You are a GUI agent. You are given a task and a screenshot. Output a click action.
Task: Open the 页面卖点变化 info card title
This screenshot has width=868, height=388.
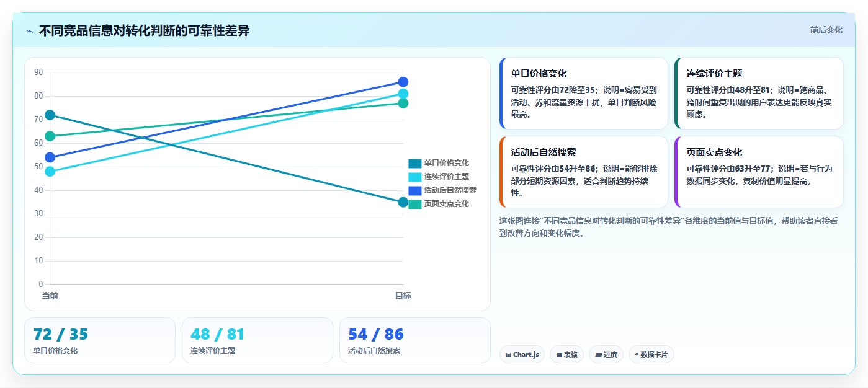tap(714, 152)
